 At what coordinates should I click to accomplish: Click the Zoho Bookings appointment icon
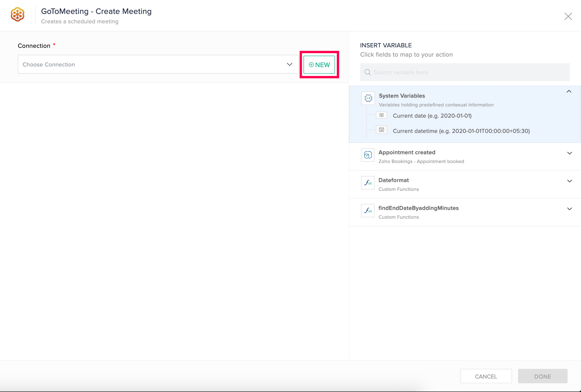tap(368, 155)
